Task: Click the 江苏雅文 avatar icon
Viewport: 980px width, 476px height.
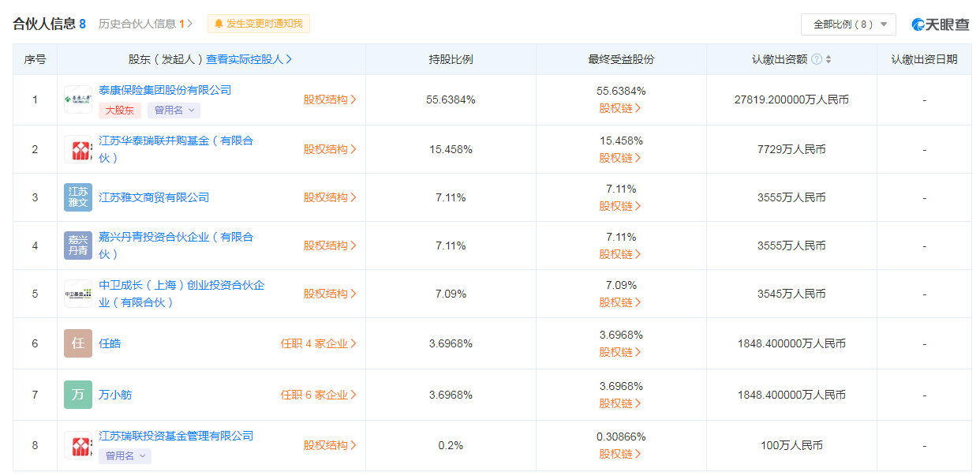Action: (x=77, y=197)
